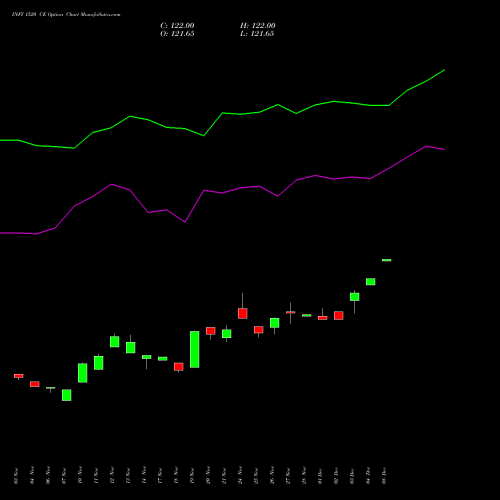
Task: Click the red candle for 18 Nov
Action: coord(179,367)
